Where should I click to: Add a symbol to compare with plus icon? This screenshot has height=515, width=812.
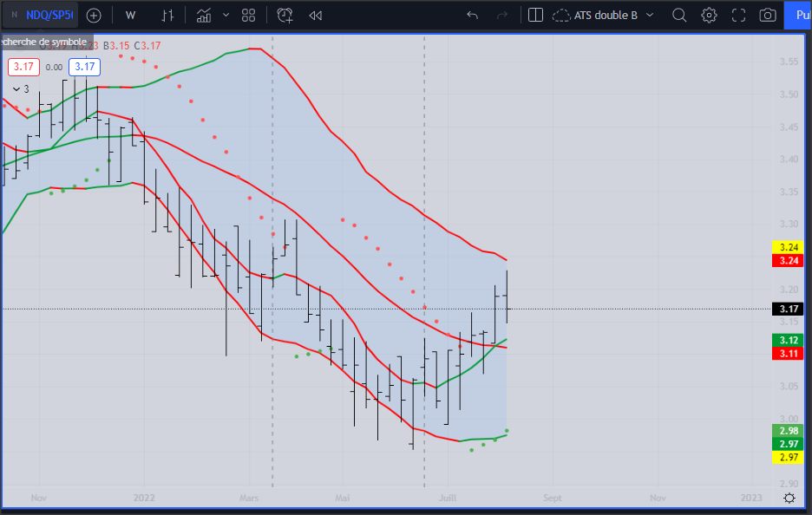(94, 16)
